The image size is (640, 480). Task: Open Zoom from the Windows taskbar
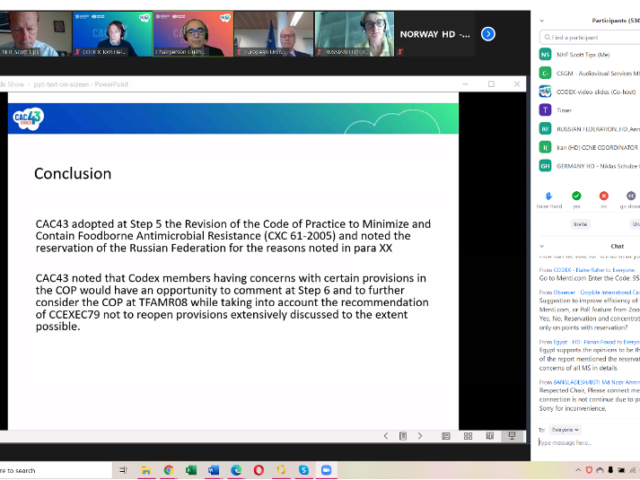(326, 470)
